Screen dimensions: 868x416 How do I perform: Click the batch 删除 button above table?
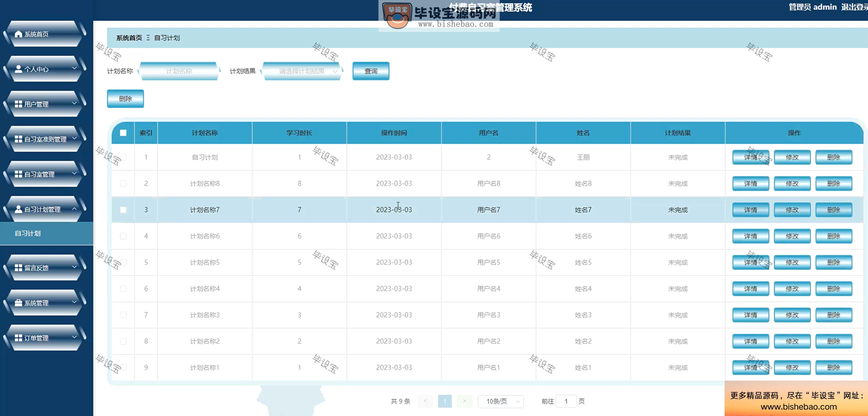point(125,99)
